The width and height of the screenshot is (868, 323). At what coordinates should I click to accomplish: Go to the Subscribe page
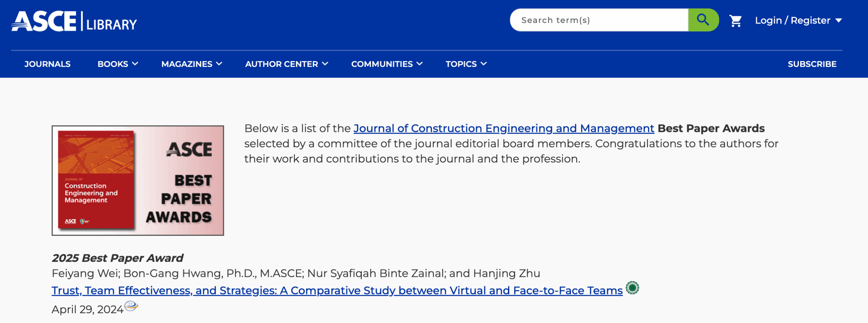coord(812,64)
